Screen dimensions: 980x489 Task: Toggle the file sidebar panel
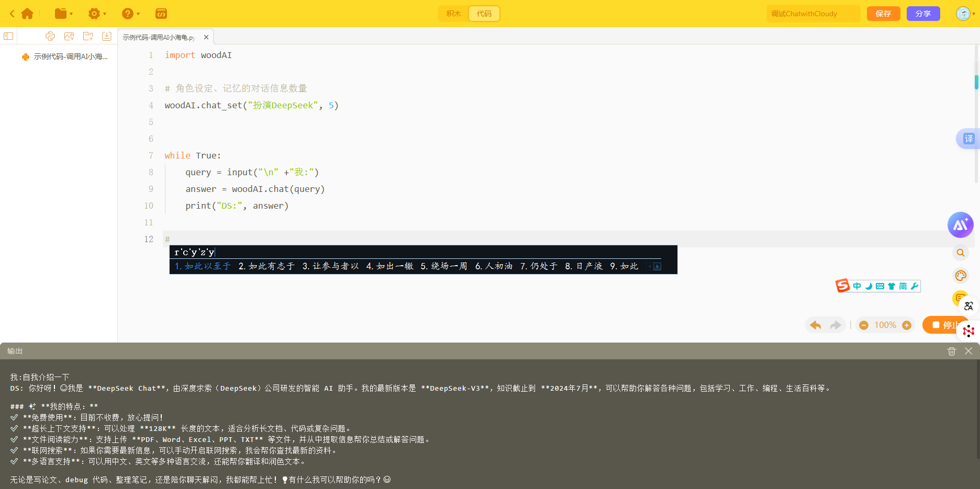(8, 36)
